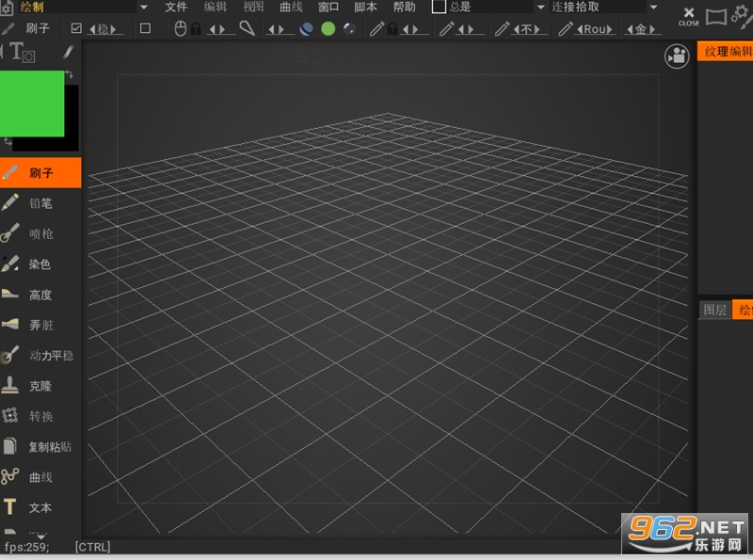Select the 高度 height tool
The height and width of the screenshot is (560, 753).
[40, 295]
